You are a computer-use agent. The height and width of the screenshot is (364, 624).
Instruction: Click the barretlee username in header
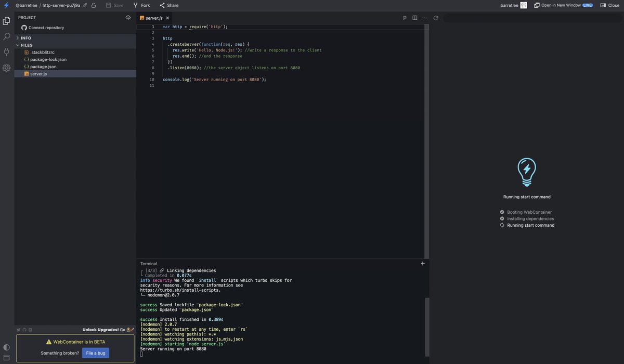point(509,5)
